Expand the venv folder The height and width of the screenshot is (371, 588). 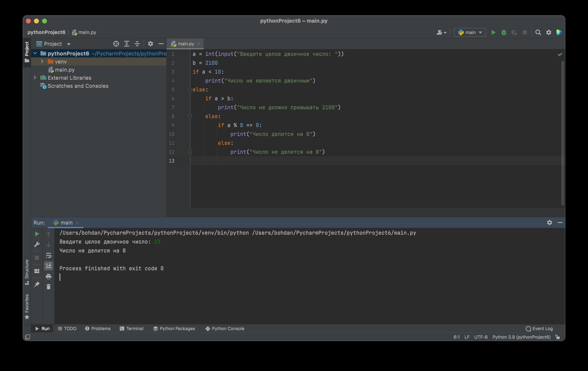point(42,61)
